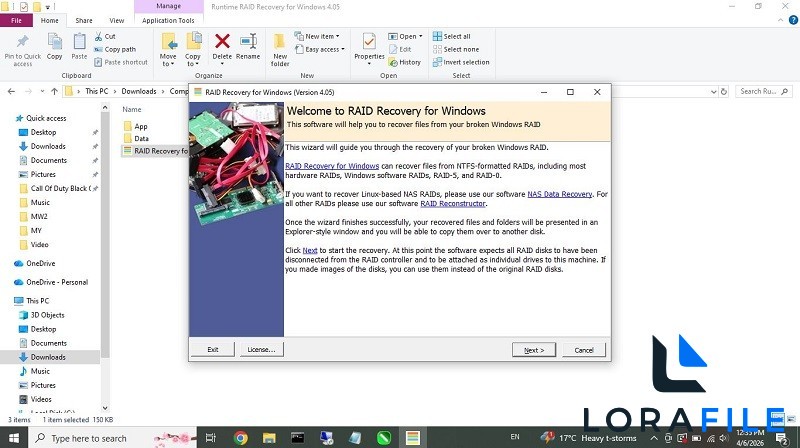800x448 pixels.
Task: Select the RAID Recovery file entry
Action: coord(155,151)
